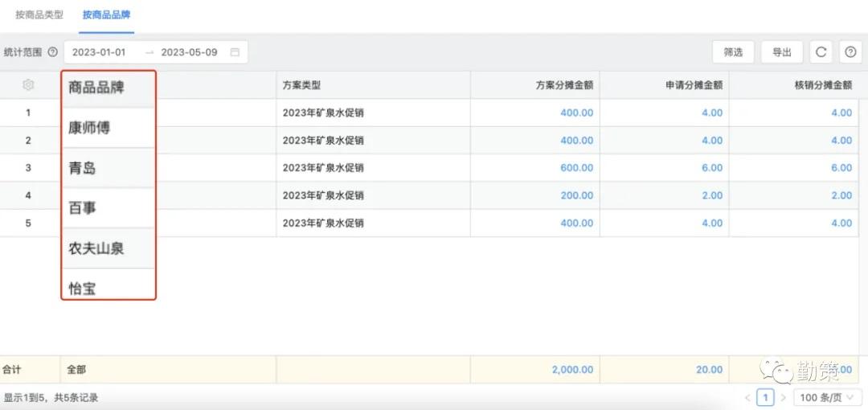Open column settings gear icon

28,85
